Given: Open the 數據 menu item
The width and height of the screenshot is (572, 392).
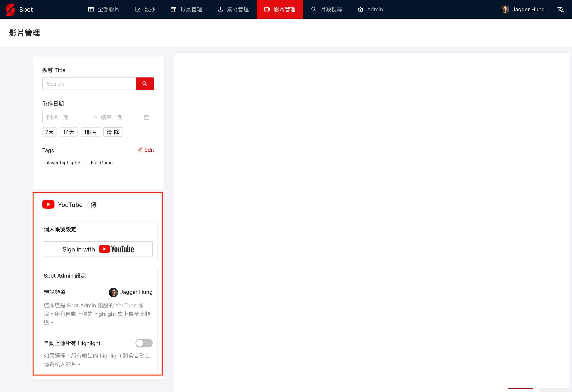Looking at the screenshot, I should (145, 9).
